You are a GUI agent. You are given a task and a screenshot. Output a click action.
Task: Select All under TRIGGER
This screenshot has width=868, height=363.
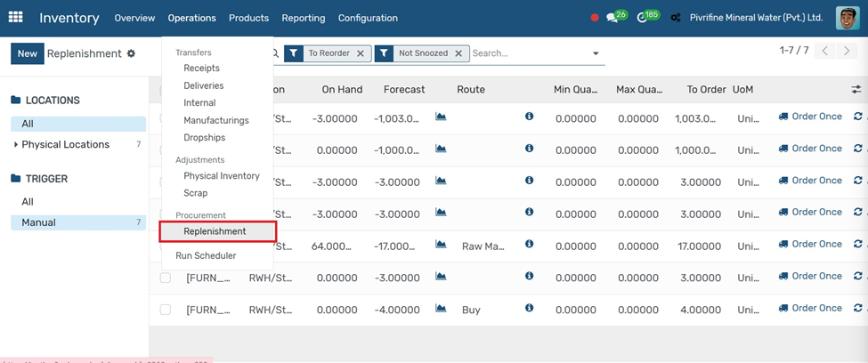pyautogui.click(x=78, y=202)
